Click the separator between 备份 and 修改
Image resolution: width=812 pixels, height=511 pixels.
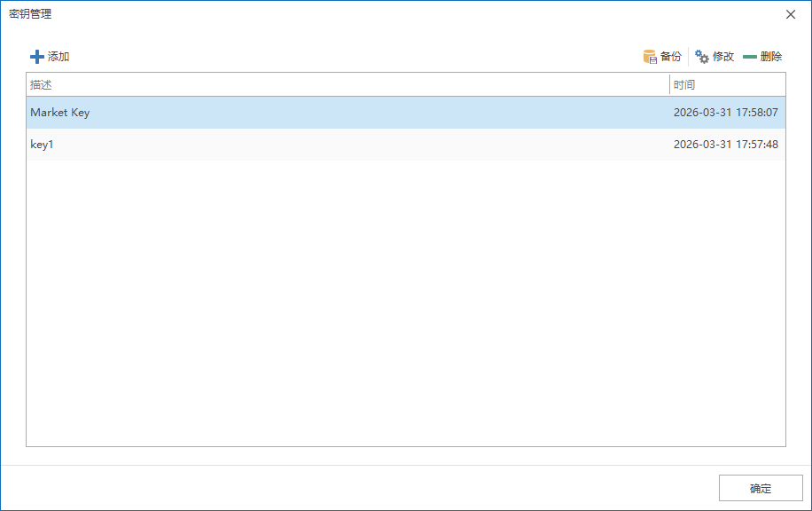[x=689, y=57]
